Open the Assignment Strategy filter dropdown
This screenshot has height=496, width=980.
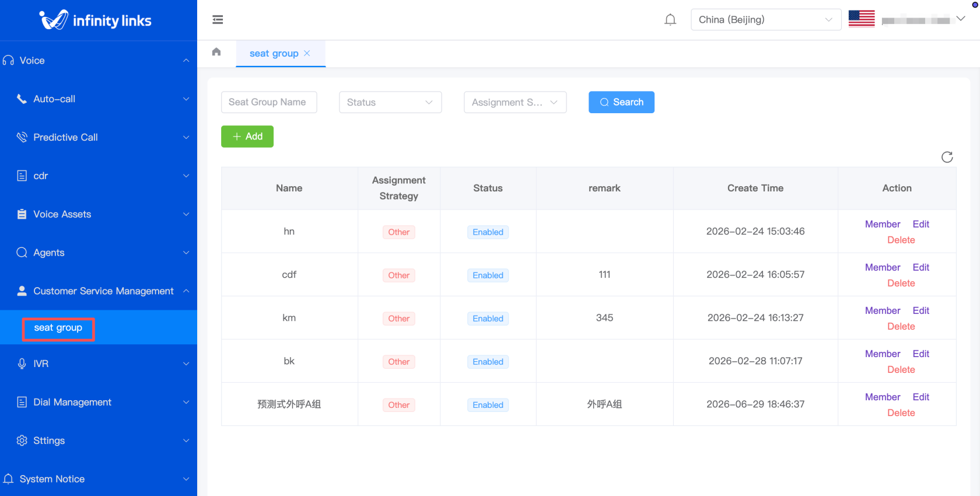[515, 102]
